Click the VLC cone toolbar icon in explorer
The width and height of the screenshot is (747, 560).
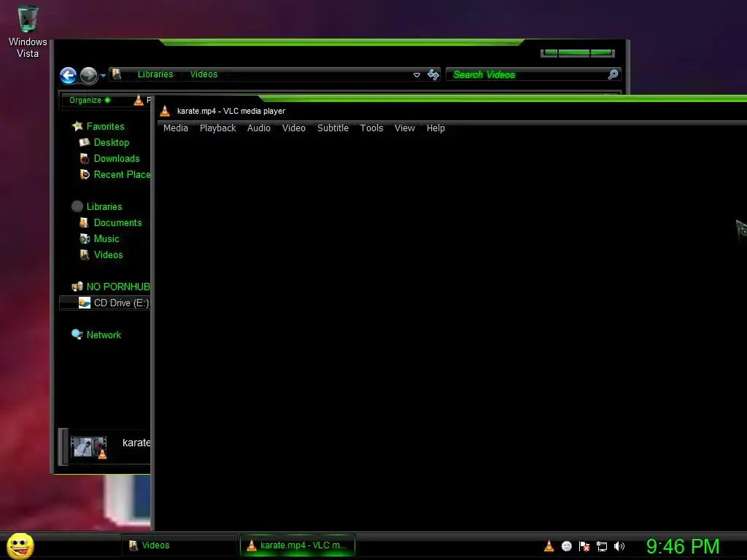click(x=139, y=100)
